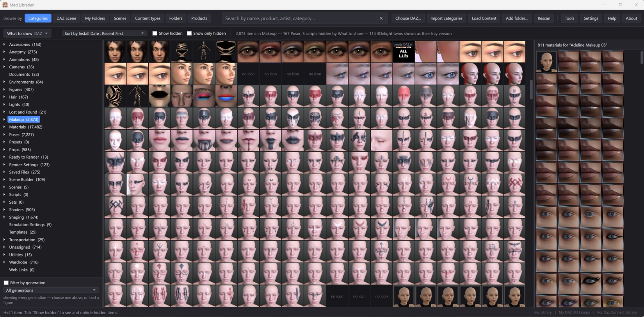Open My Daz Connect Library in status bar
Screen dimensions: 644x317
point(617,313)
